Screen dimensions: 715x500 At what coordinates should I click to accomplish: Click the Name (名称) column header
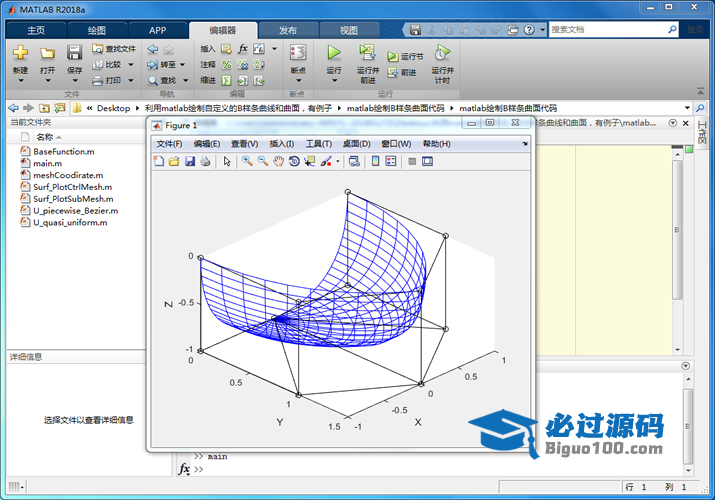point(45,137)
